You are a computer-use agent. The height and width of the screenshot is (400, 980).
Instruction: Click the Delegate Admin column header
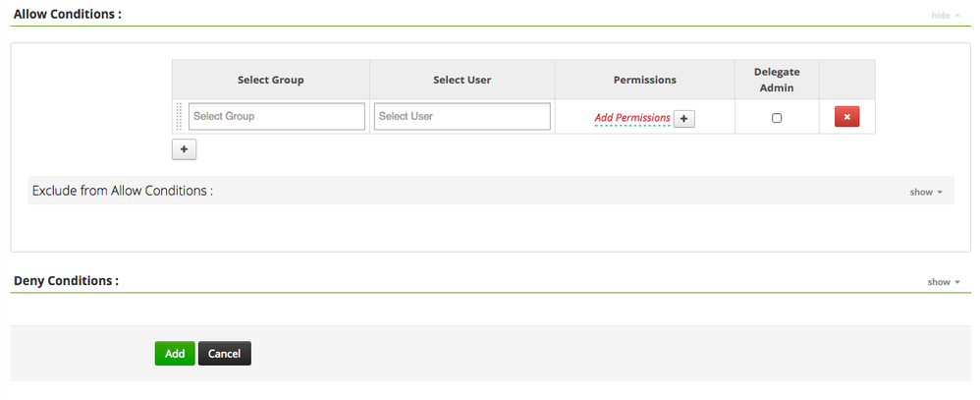pyautogui.click(x=777, y=80)
